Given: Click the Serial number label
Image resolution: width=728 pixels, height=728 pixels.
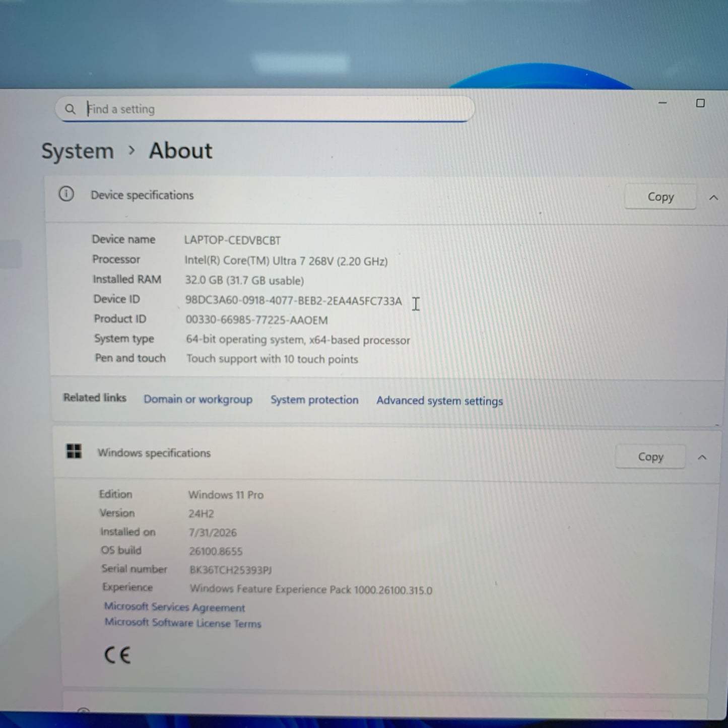Looking at the screenshot, I should pos(134,569).
